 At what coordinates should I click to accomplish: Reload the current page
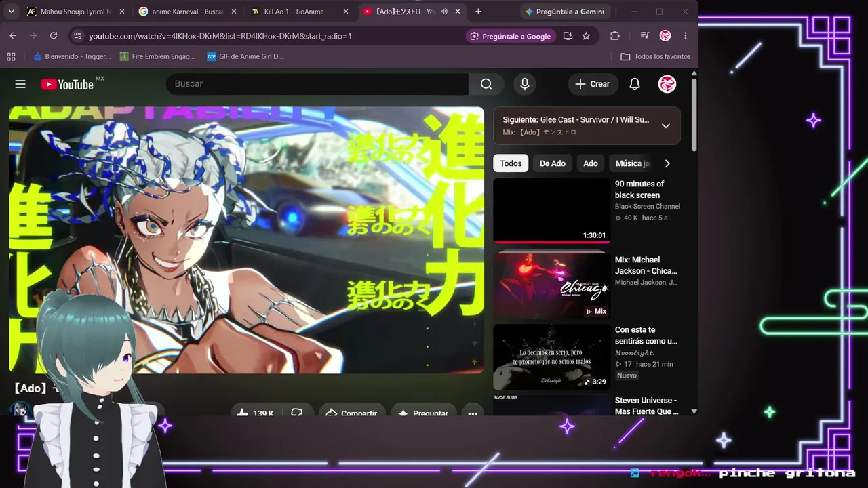point(54,36)
